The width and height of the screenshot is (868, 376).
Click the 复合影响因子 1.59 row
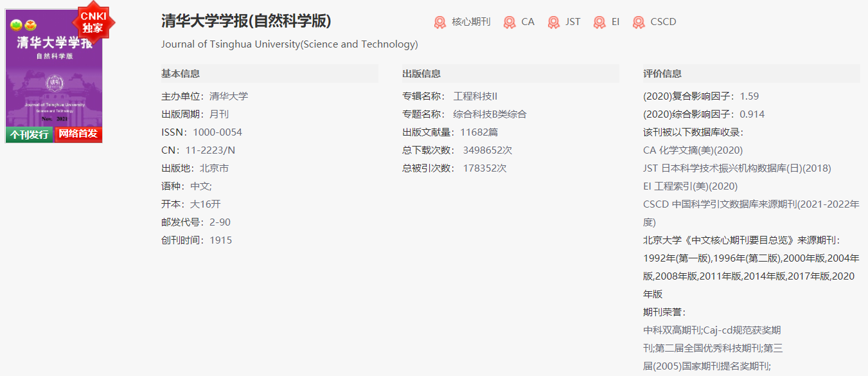(701, 96)
